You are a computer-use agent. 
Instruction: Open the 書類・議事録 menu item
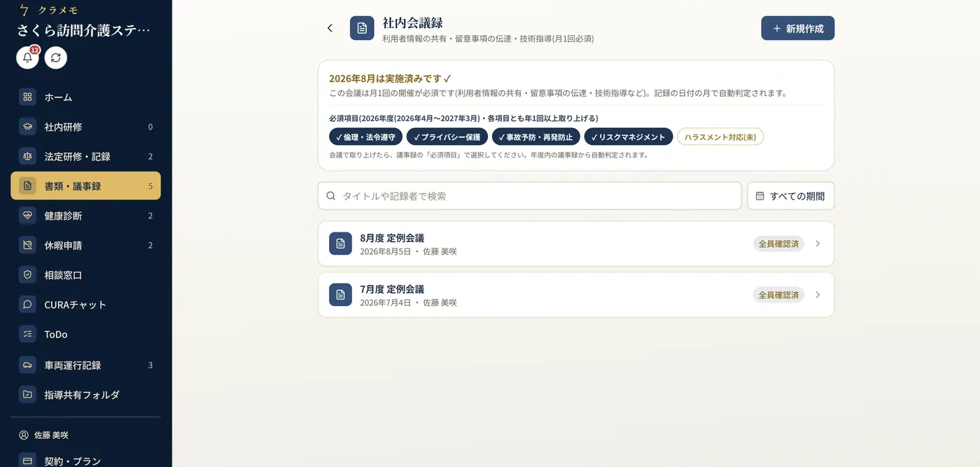85,186
